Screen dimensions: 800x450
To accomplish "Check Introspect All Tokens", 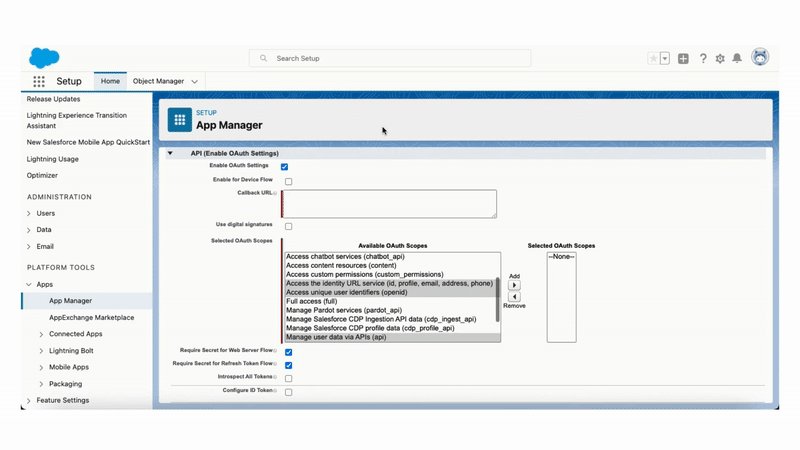I will 289,379.
